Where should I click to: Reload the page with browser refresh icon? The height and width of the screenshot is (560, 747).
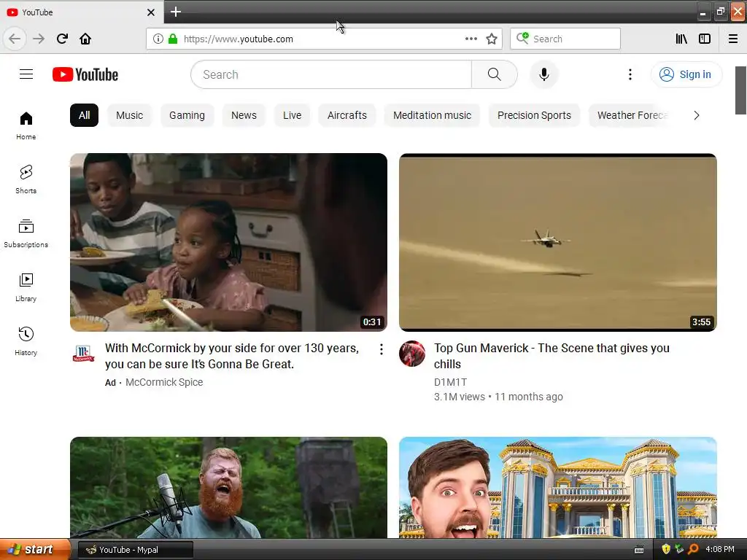coord(63,39)
